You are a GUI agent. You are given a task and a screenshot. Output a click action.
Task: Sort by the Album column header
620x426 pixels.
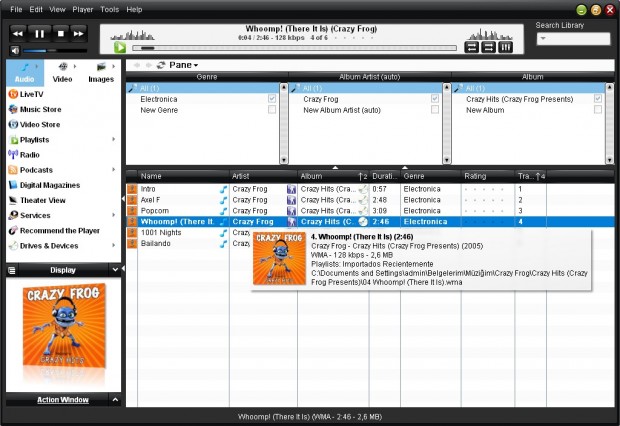[x=333, y=176]
